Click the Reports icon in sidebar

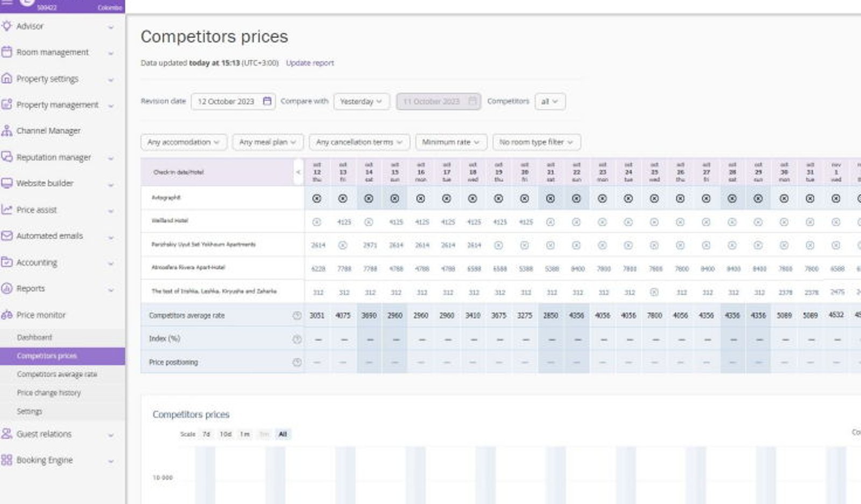7,288
